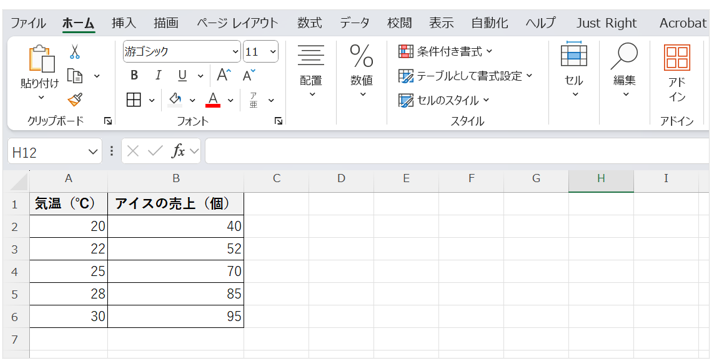Cut selection with the scissors icon
Image resolution: width=716 pixels, height=363 pixels.
(x=75, y=52)
